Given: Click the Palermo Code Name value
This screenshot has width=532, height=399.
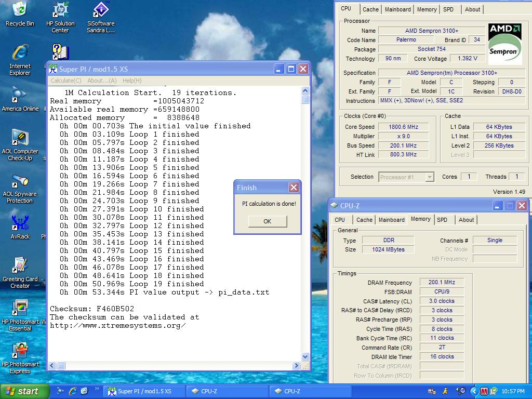Looking at the screenshot, I should 406,39.
